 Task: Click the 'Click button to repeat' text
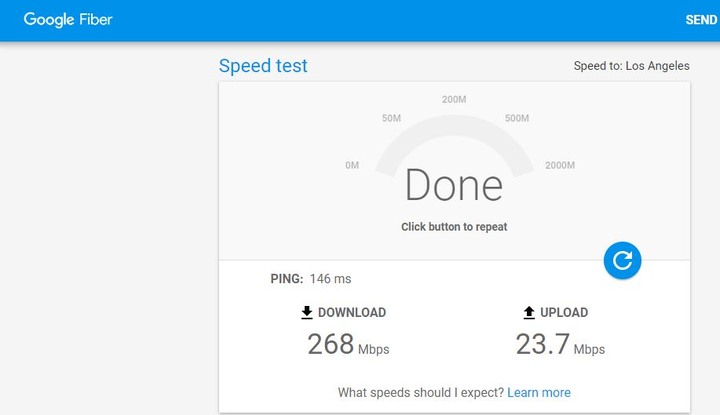point(454,227)
